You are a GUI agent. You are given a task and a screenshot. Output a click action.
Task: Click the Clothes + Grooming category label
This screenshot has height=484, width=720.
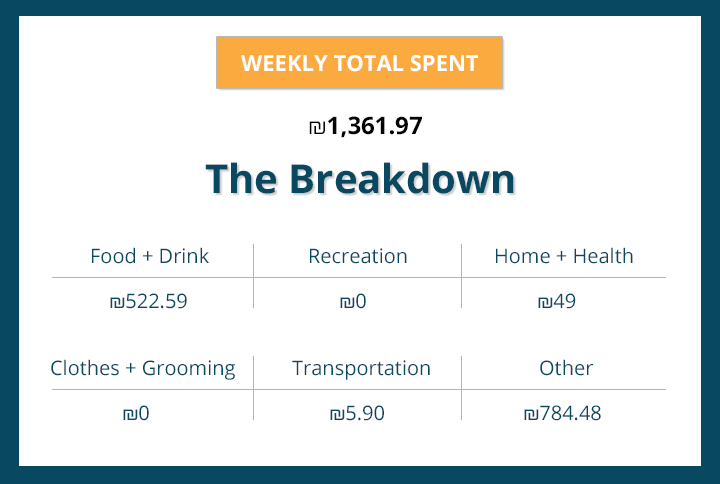click(x=143, y=368)
